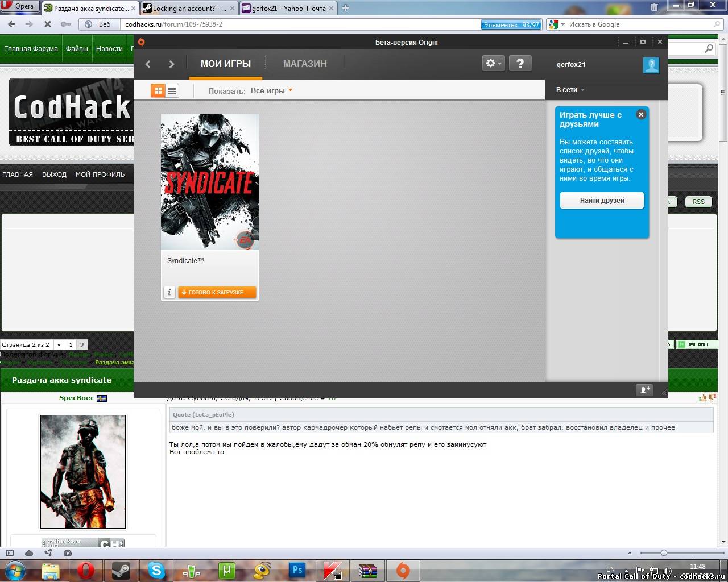The height and width of the screenshot is (582, 728).
Task: Open the add friend icon in Origin footer
Action: tap(644, 390)
